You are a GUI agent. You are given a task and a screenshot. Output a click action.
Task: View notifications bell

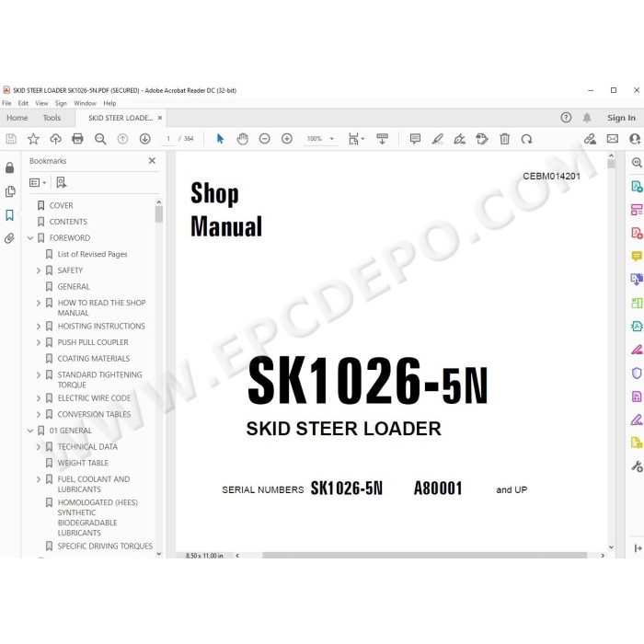(587, 118)
